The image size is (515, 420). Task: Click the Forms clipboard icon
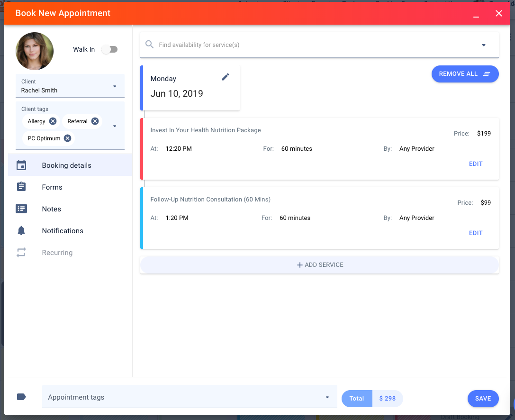(x=21, y=187)
